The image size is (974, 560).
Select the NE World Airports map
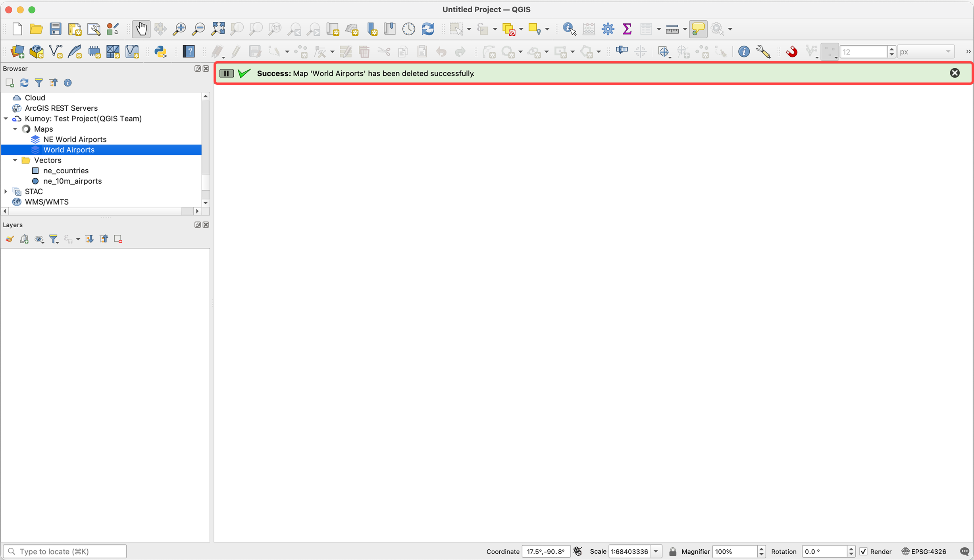click(75, 139)
